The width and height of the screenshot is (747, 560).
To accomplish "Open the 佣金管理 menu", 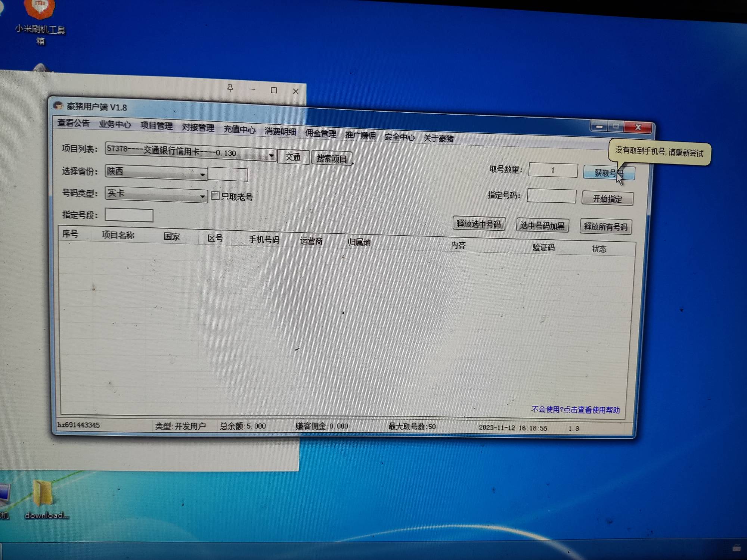I will 320,134.
